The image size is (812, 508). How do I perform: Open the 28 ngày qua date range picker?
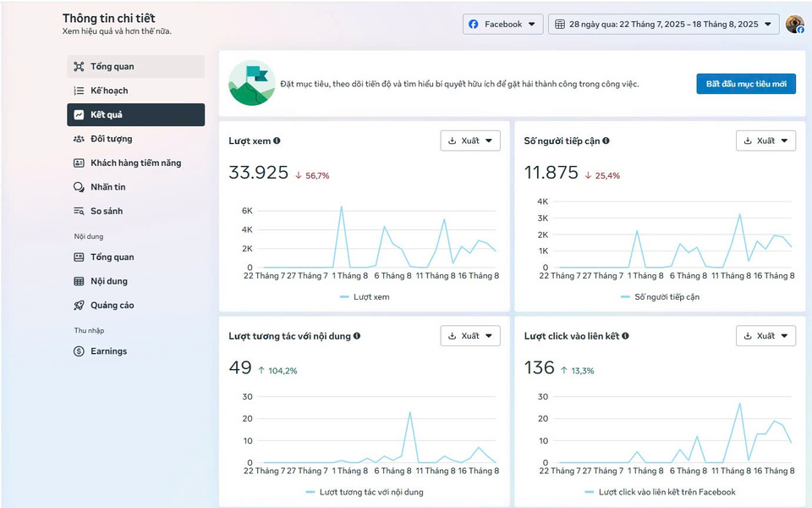point(663,25)
